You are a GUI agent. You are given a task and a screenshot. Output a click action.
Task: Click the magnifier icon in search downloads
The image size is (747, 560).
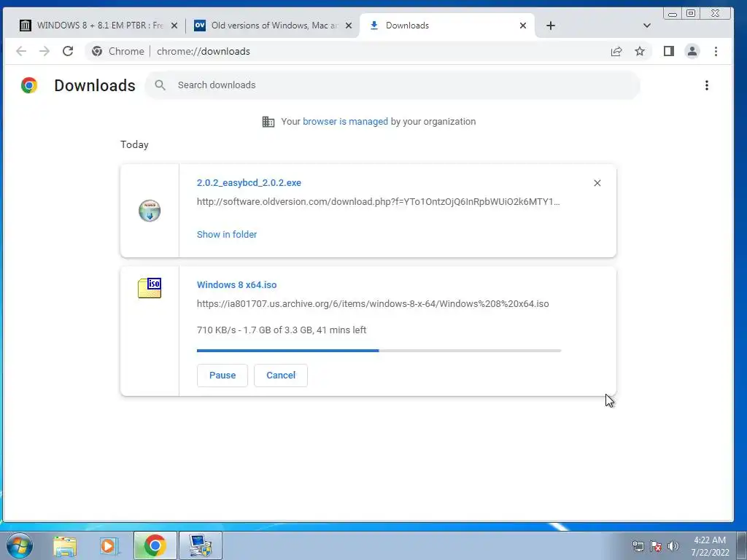click(160, 85)
